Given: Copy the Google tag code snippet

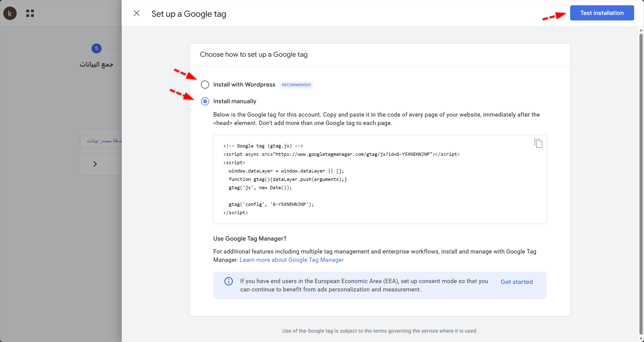Looking at the screenshot, I should [x=538, y=143].
